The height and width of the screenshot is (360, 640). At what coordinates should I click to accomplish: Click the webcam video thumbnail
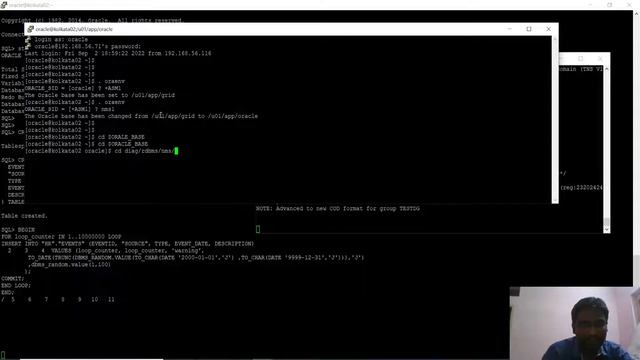575,323
